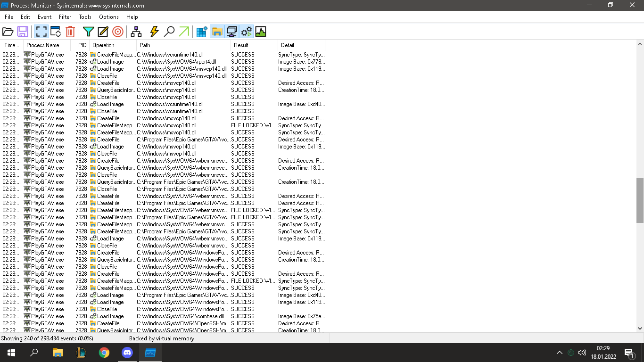Toggle Show File System Activity icon
This screenshot has width=644, height=362.
coord(217,32)
